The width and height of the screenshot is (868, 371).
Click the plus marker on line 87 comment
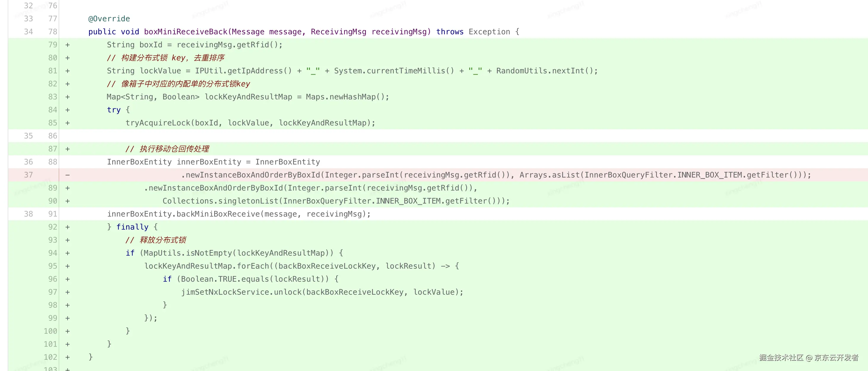pyautogui.click(x=67, y=149)
